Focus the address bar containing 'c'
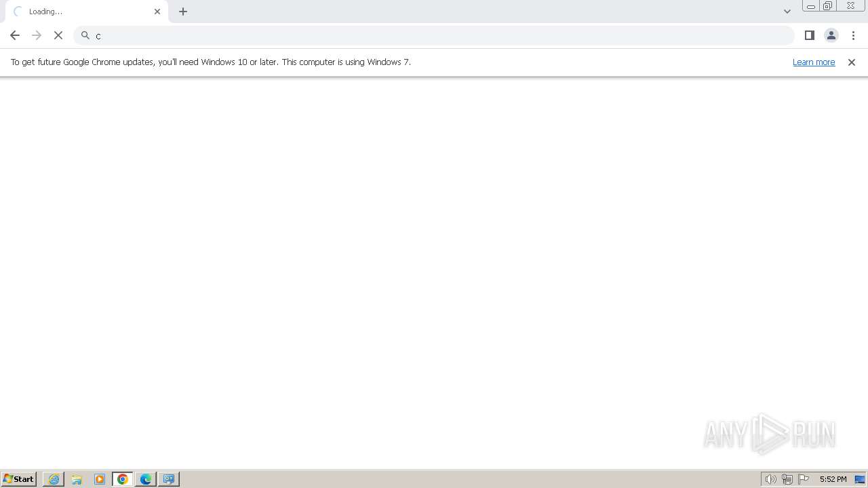868x488 pixels. pyautogui.click(x=434, y=35)
